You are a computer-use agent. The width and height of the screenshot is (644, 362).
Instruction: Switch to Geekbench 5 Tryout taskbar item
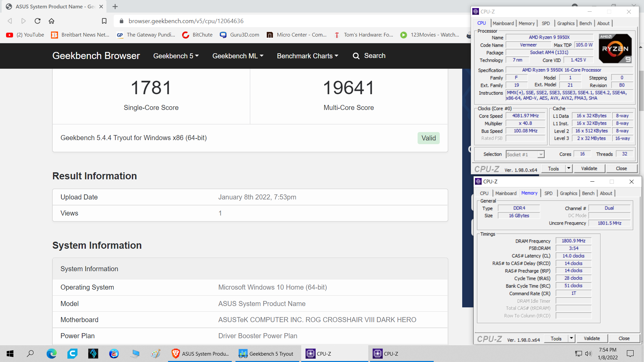click(267, 354)
